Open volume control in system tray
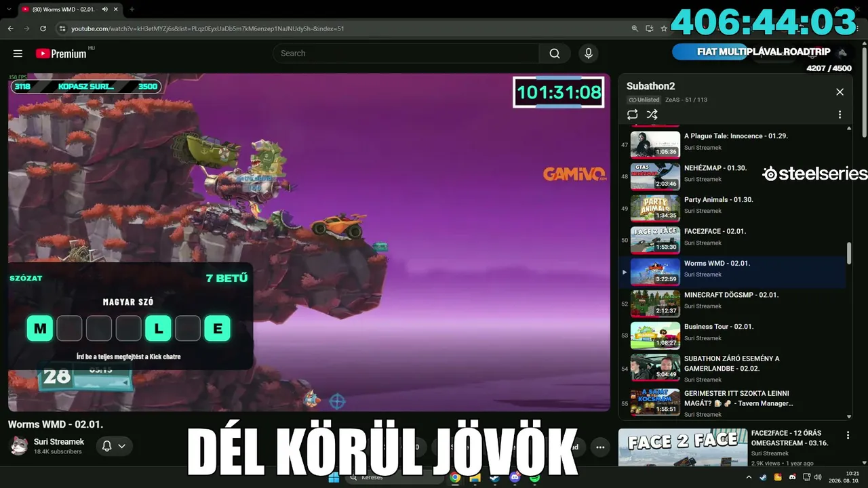This screenshot has height=488, width=868. [x=818, y=478]
